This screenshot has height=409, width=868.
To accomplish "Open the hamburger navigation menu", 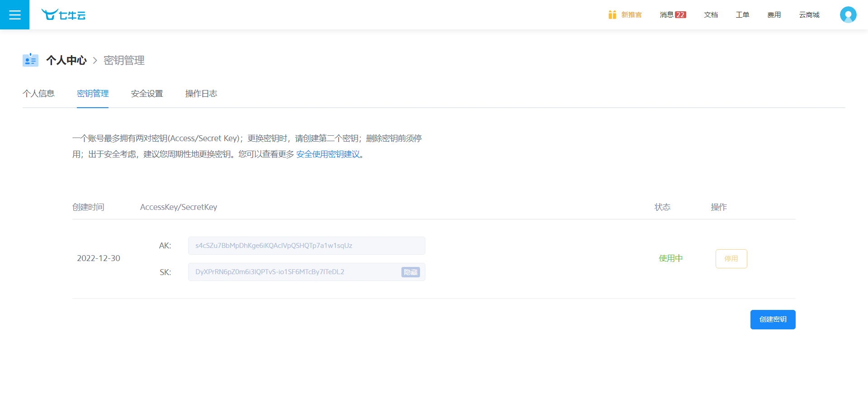I will point(14,15).
